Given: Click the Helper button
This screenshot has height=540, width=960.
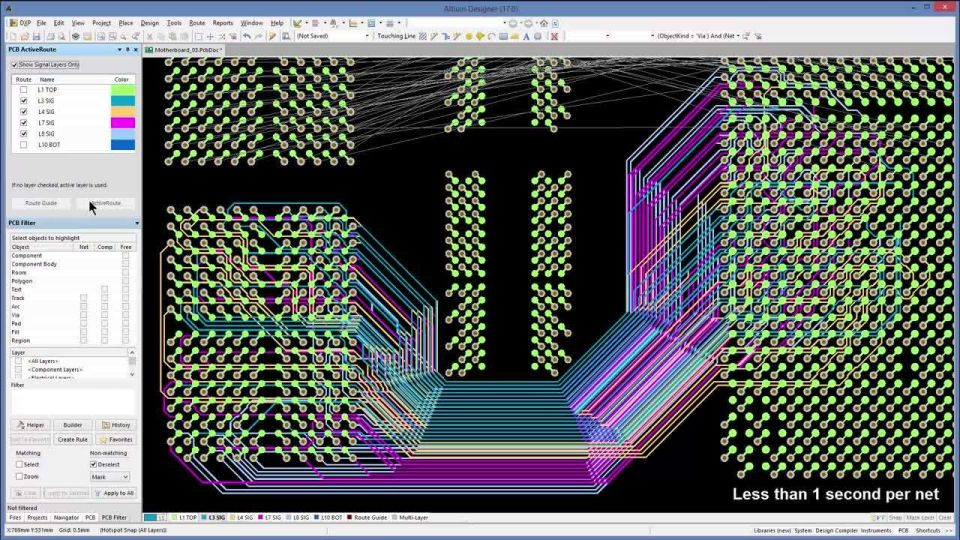Looking at the screenshot, I should [31, 425].
